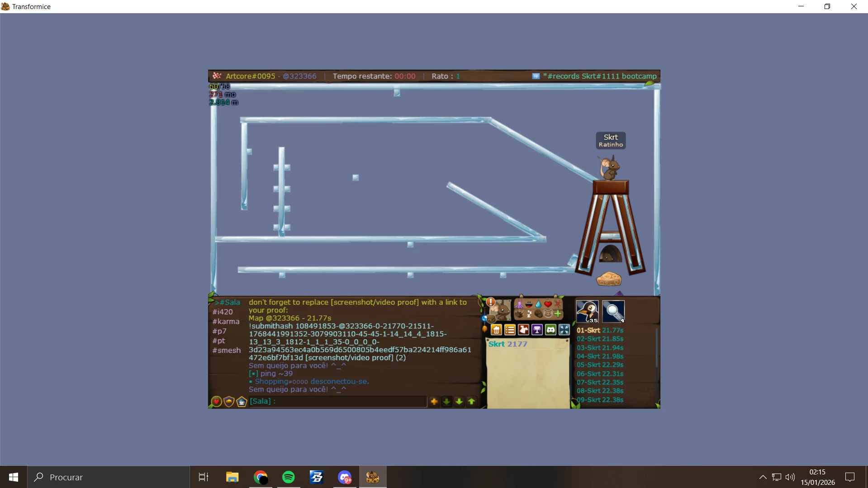Switch to the #pt chat tab

click(218, 341)
